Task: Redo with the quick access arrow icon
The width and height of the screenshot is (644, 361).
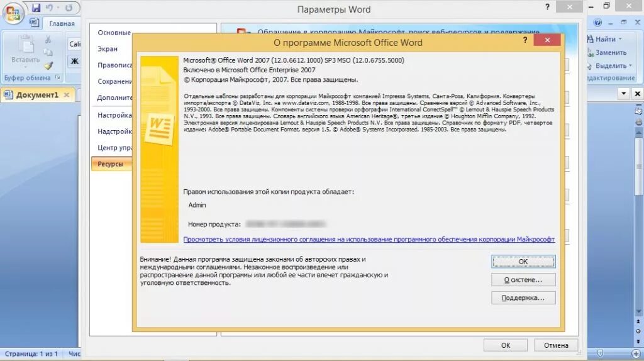Action: pyautogui.click(x=69, y=8)
